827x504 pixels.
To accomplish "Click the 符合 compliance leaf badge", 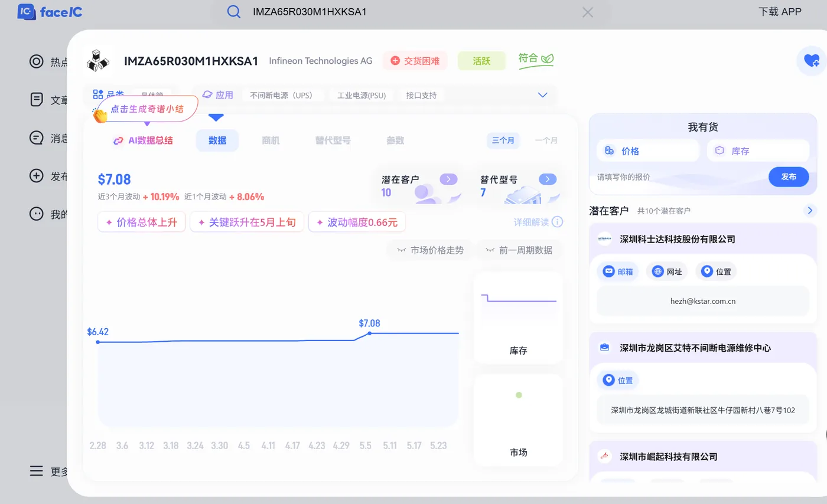I will coord(536,60).
